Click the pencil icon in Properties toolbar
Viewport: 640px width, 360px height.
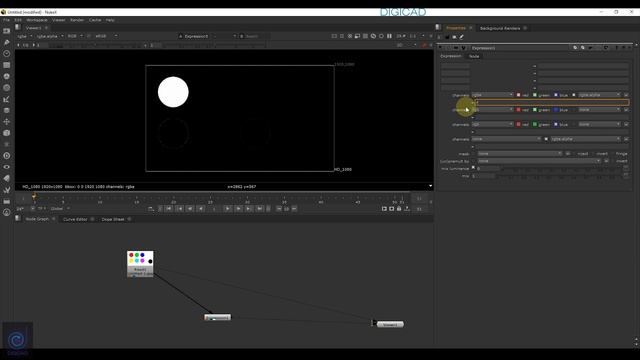(462, 37)
